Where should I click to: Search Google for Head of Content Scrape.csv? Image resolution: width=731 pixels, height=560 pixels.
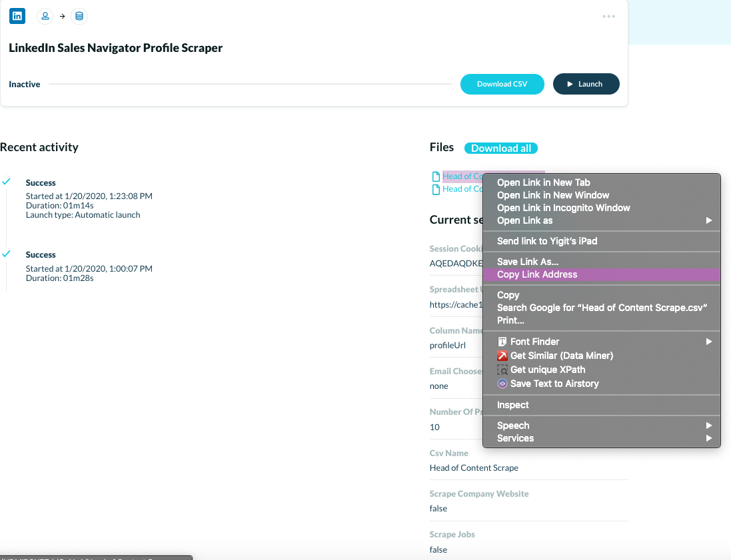[x=602, y=308]
